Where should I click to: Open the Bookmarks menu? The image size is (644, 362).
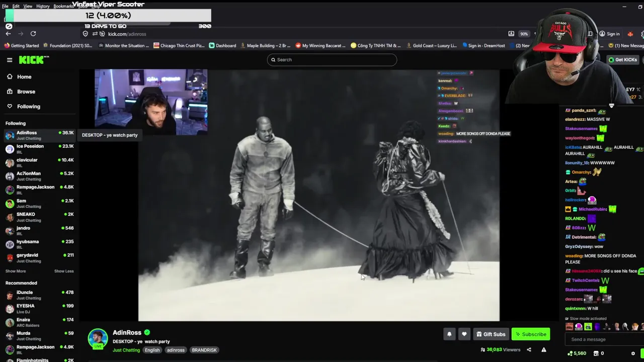[x=63, y=6]
